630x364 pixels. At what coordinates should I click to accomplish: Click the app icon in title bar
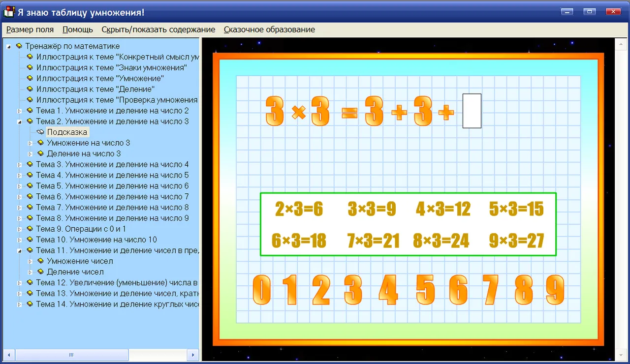click(x=9, y=12)
